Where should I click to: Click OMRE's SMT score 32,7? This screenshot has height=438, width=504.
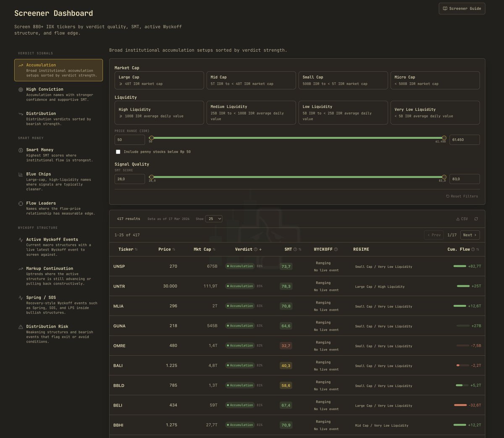(286, 346)
